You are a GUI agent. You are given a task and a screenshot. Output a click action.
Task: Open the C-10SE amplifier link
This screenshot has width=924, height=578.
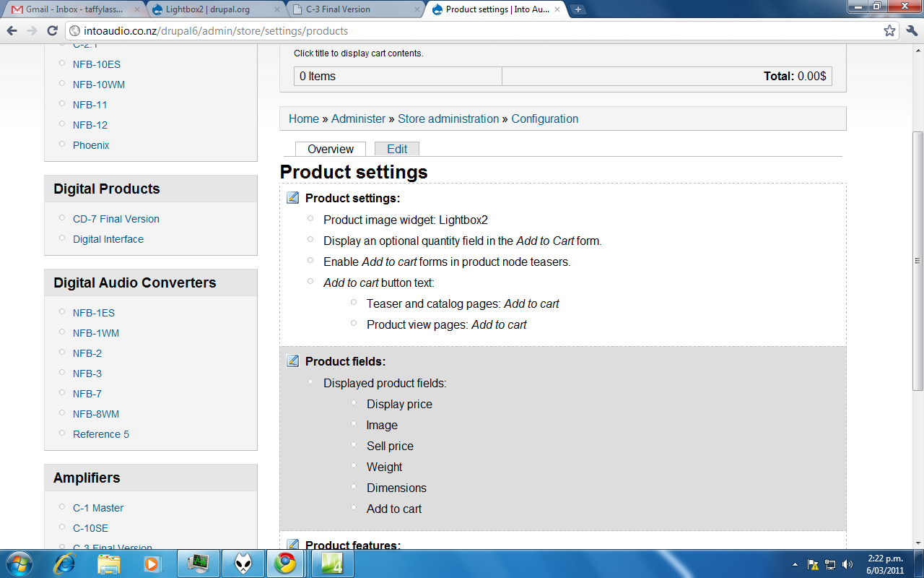point(90,528)
